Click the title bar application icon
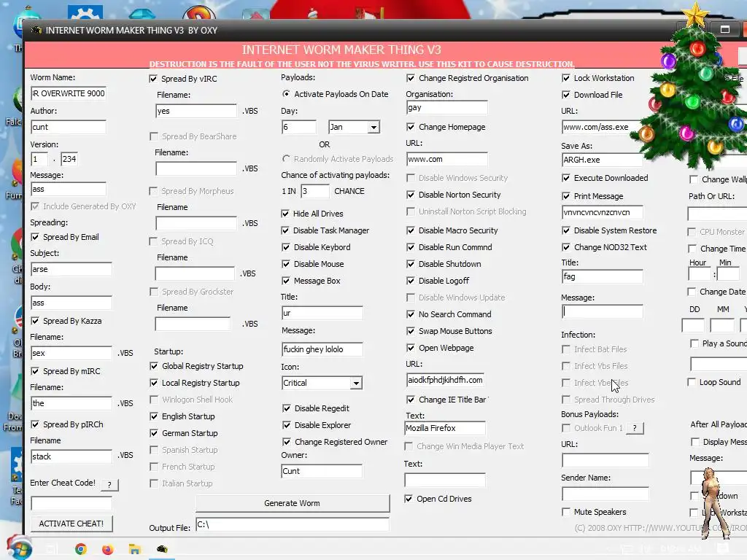The image size is (747, 560). click(x=36, y=31)
